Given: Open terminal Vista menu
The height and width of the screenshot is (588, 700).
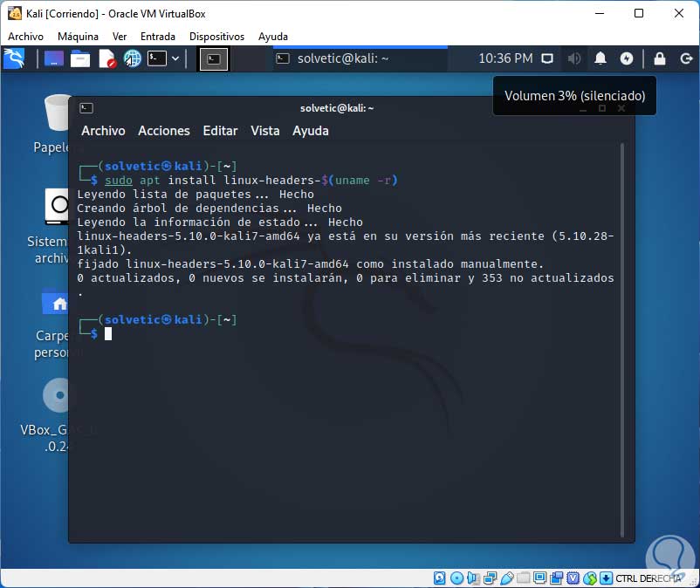Looking at the screenshot, I should coord(264,131).
